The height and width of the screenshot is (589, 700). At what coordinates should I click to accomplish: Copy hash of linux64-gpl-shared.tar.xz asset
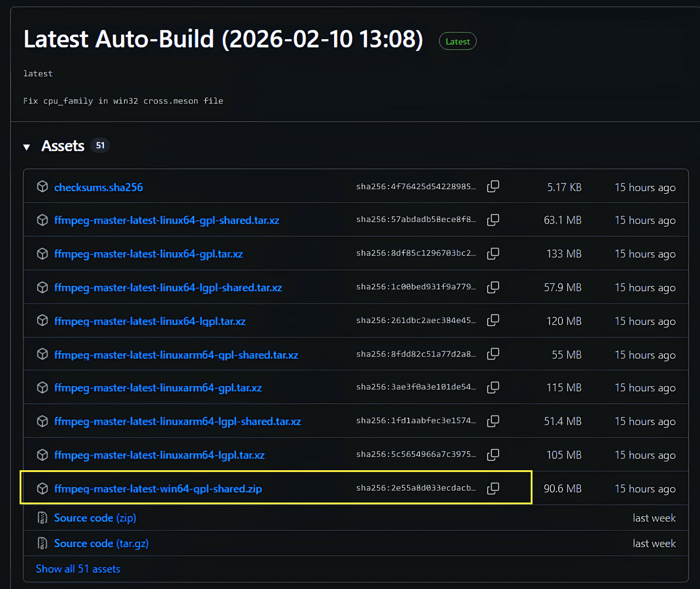pyautogui.click(x=493, y=220)
